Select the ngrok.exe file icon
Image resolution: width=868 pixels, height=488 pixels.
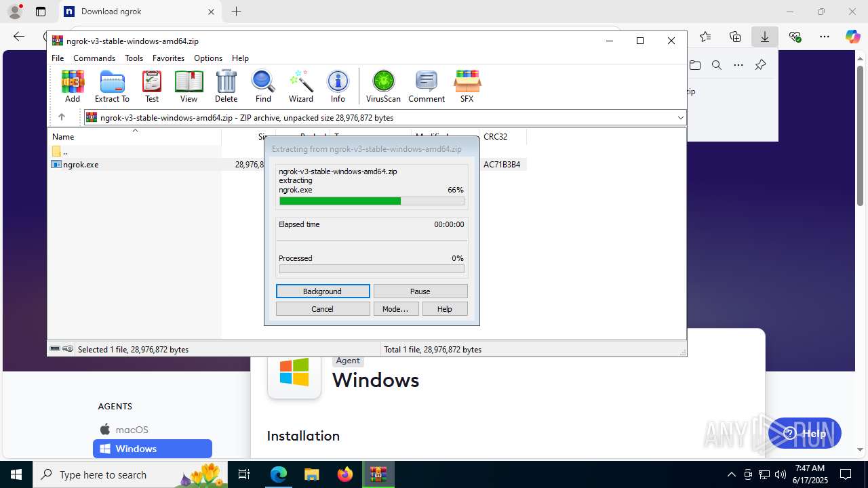click(x=57, y=165)
